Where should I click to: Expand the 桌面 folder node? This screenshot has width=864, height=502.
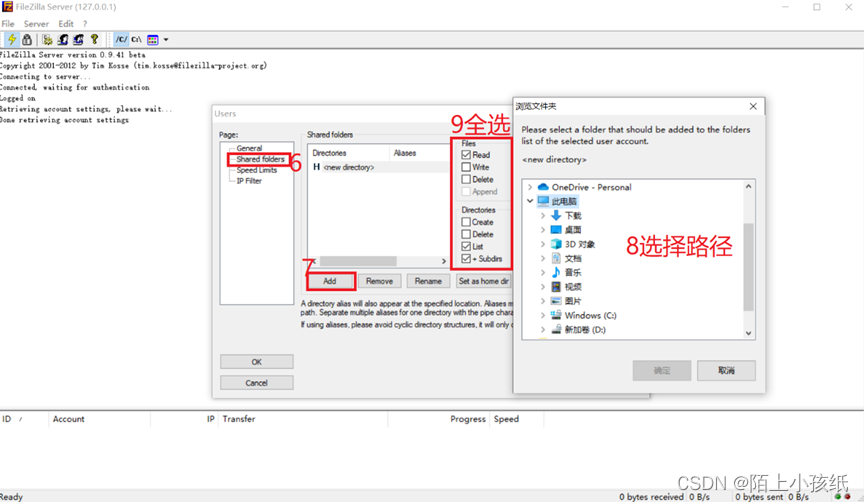[x=543, y=230]
